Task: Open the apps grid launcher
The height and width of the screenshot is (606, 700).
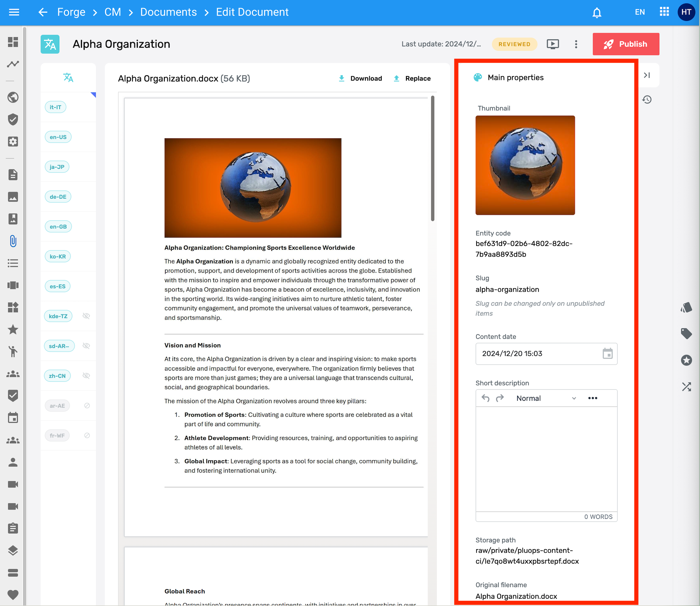Action: (664, 12)
